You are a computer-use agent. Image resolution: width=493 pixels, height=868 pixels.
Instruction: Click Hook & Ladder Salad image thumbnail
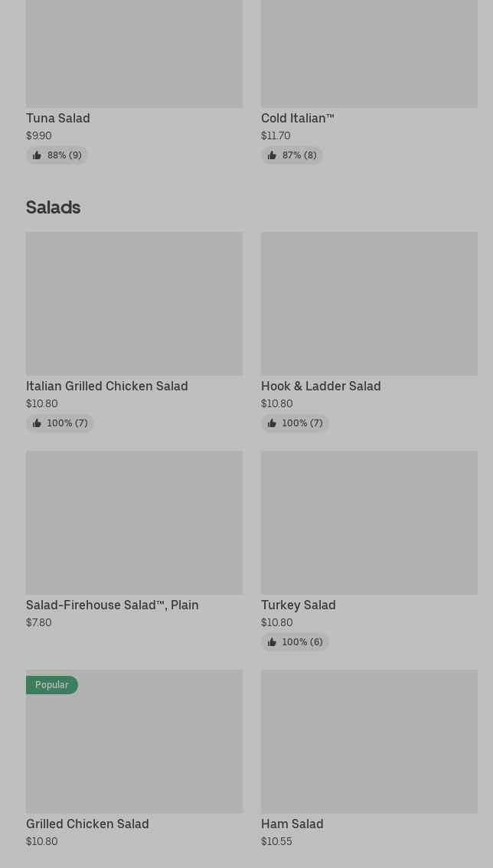point(369,303)
